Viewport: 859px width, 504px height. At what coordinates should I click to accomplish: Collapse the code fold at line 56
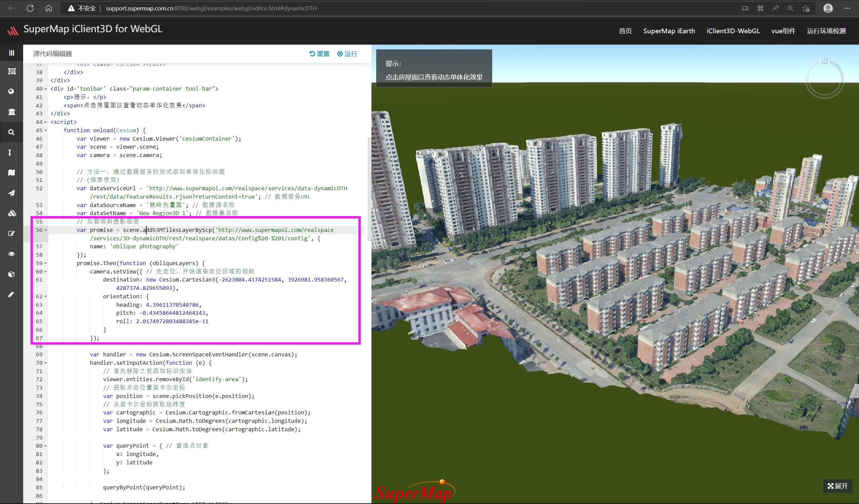(45, 230)
